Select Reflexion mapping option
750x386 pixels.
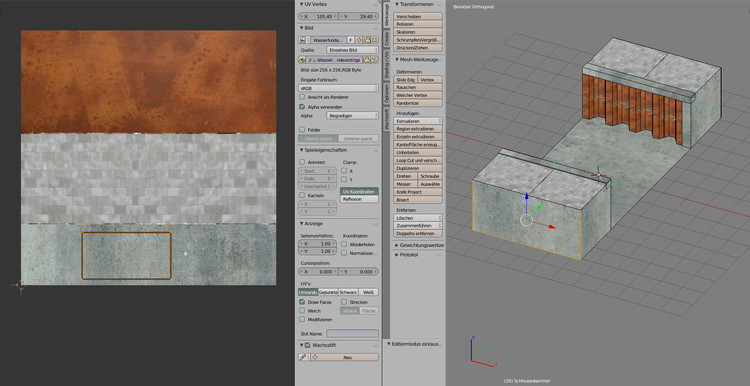point(359,199)
